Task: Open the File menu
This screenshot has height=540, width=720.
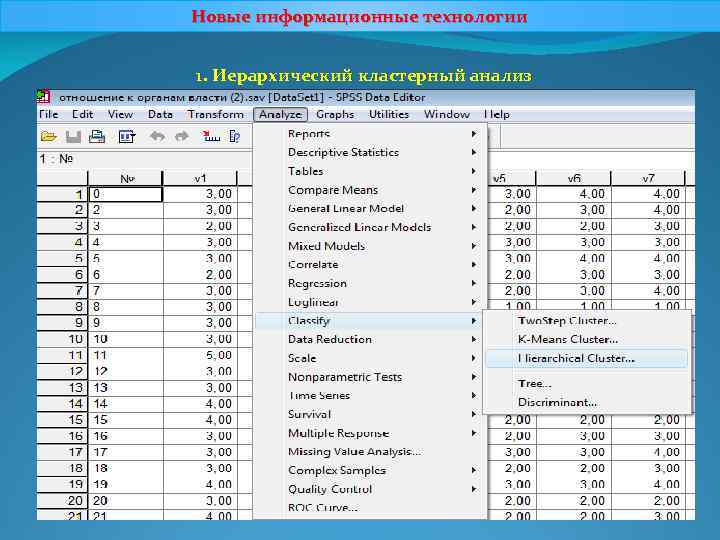Action: click(x=49, y=114)
